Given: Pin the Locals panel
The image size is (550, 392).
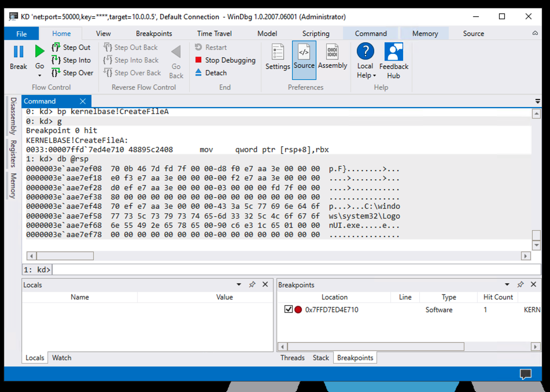Looking at the screenshot, I should click(x=252, y=284).
